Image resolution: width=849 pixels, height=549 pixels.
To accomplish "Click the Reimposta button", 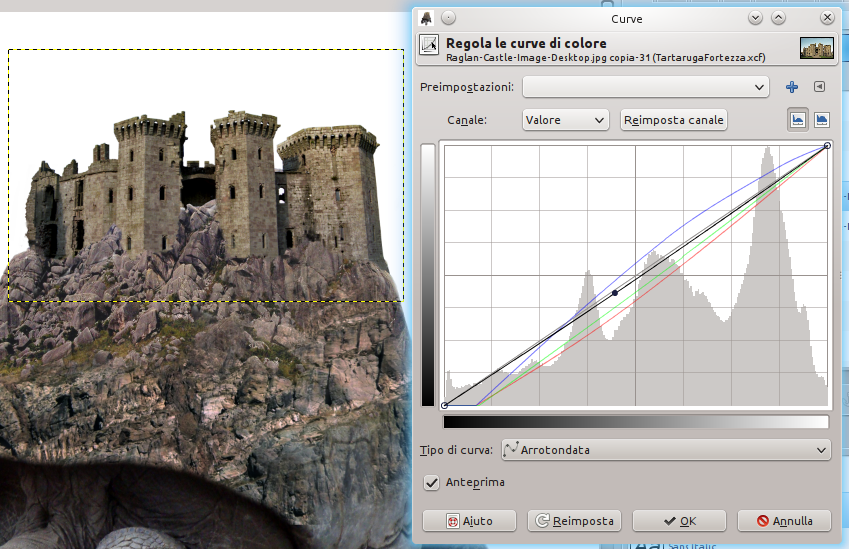I will (x=574, y=521).
